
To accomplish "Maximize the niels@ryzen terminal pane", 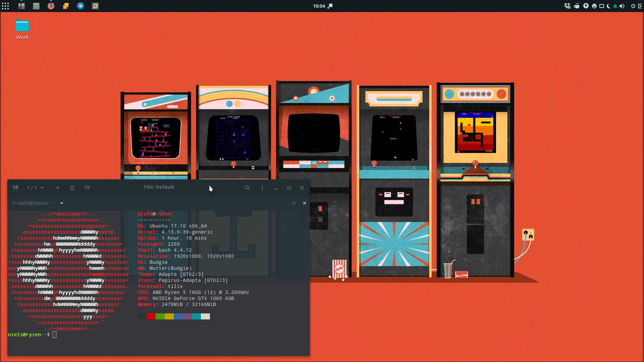I will click(294, 203).
